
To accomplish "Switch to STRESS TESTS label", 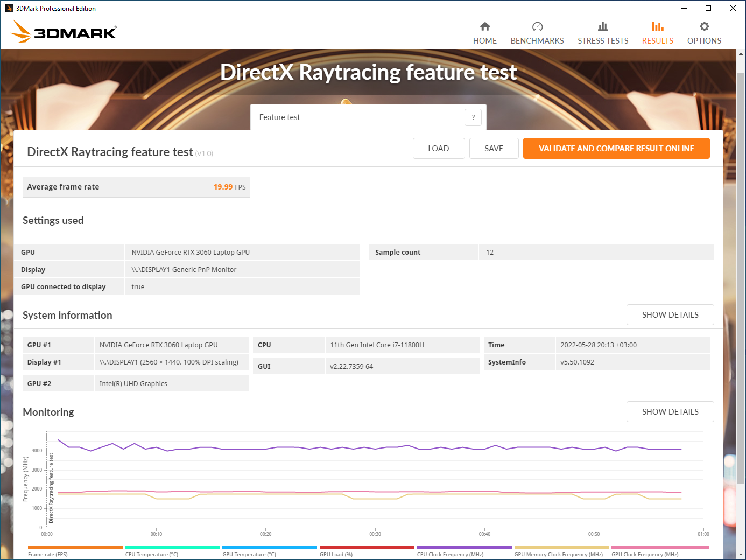I will coord(603,41).
